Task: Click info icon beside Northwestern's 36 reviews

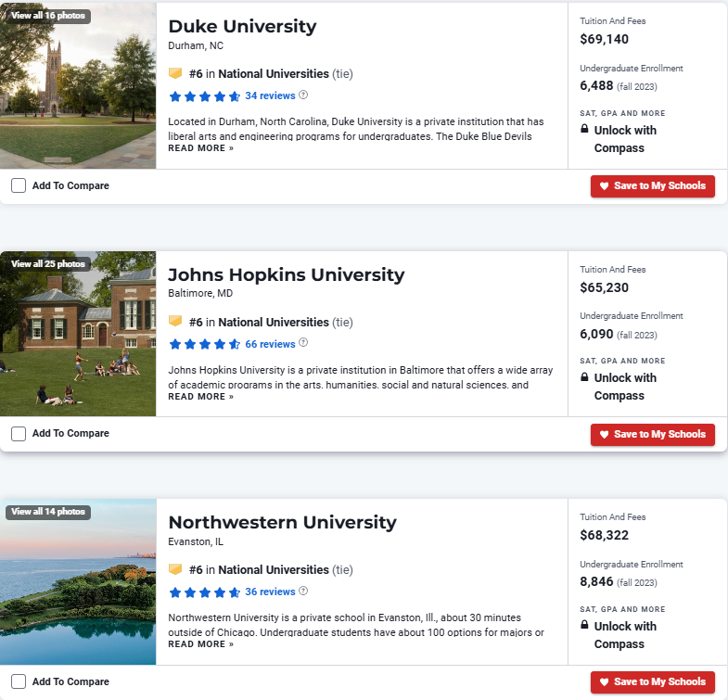Action: [303, 592]
